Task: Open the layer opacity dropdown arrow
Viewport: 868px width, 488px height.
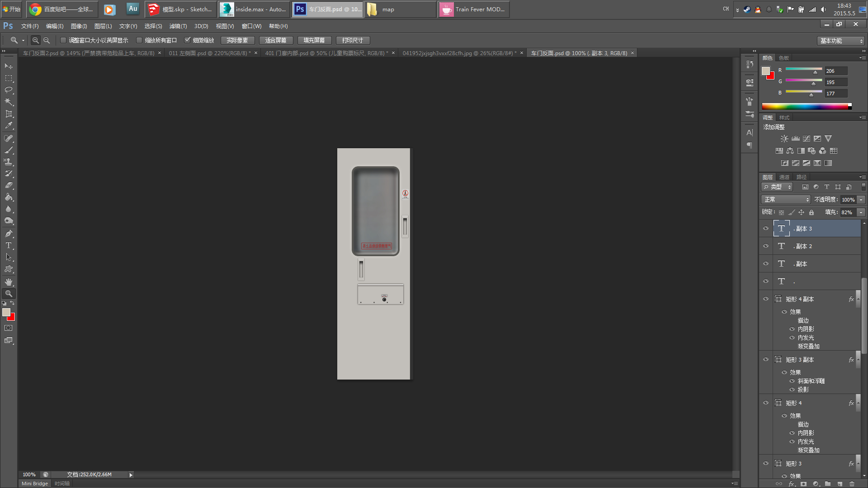Action: tap(861, 199)
